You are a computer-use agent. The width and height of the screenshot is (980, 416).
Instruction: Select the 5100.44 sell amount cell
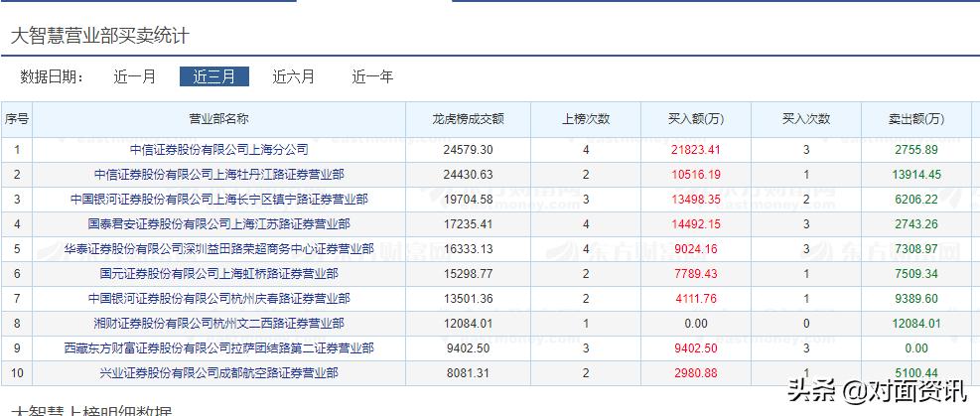pos(916,373)
